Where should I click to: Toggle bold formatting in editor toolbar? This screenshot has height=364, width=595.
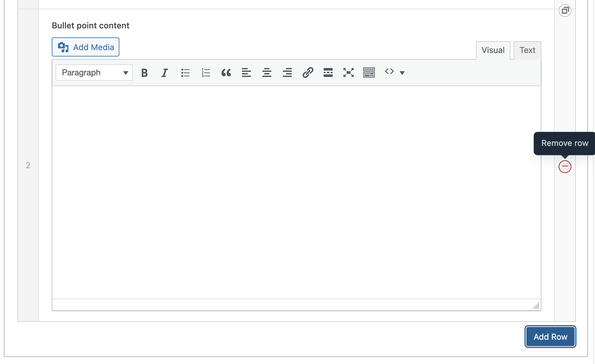tap(144, 73)
